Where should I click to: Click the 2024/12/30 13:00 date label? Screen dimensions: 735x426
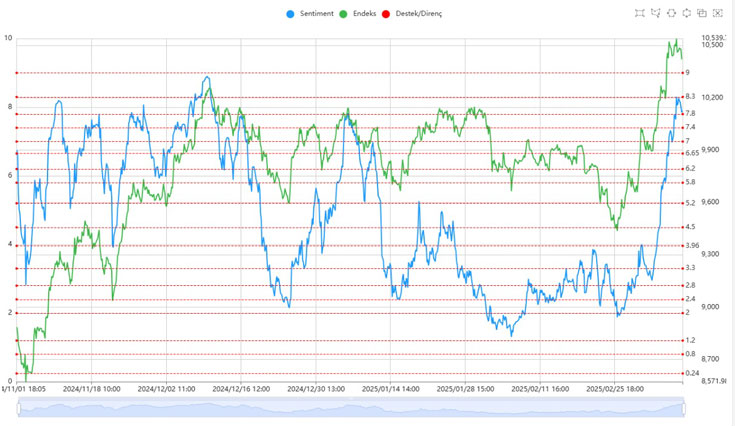(316, 389)
